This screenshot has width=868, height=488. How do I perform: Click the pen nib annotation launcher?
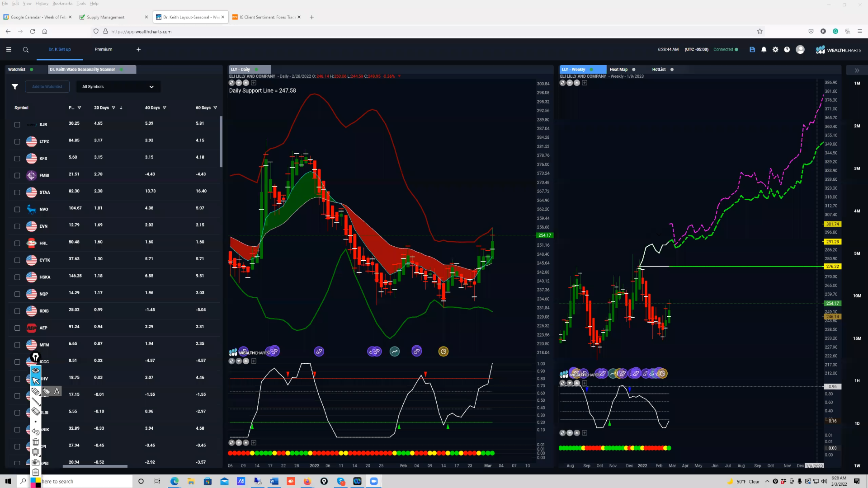(x=35, y=357)
